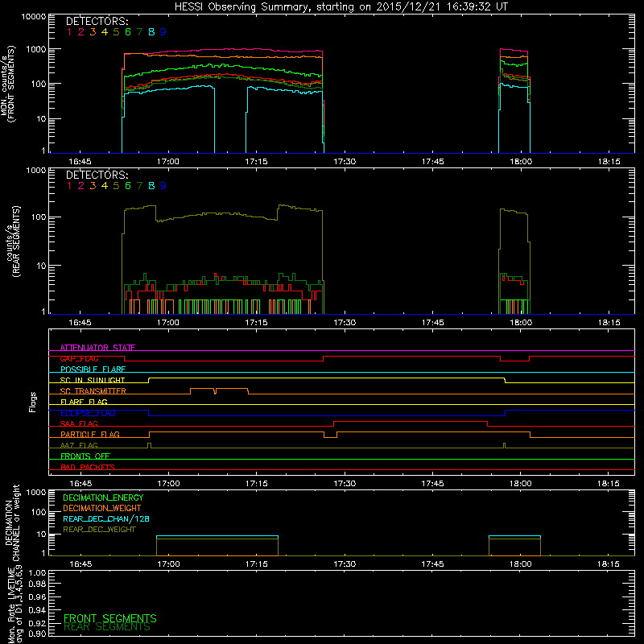This screenshot has height=644, width=644.
Task: Click the DECIMATION_WEIGHT legend entry
Action: [x=102, y=509]
